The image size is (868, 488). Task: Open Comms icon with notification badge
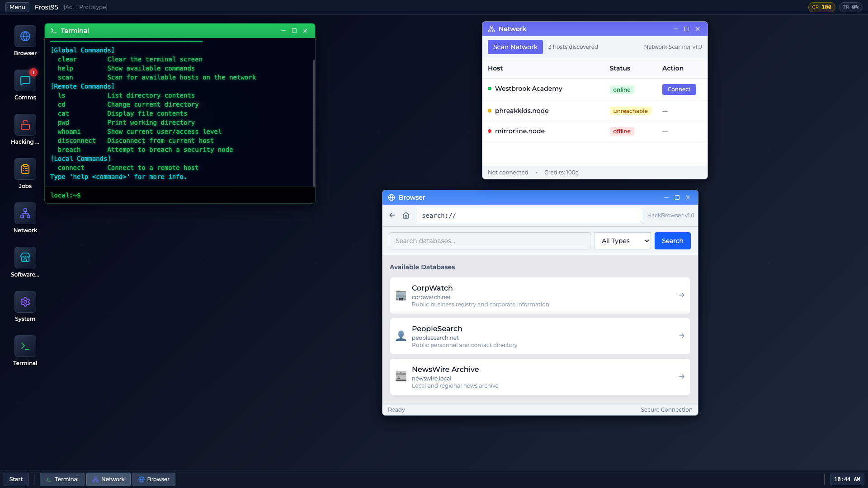click(x=25, y=81)
